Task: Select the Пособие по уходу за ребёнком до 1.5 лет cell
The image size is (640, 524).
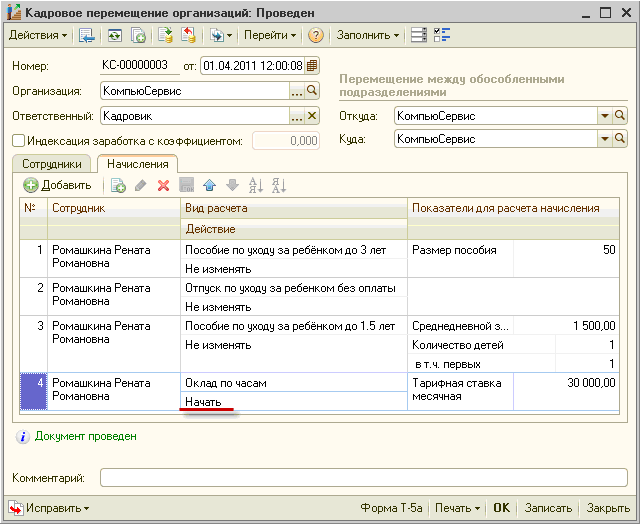Action: click(x=294, y=326)
